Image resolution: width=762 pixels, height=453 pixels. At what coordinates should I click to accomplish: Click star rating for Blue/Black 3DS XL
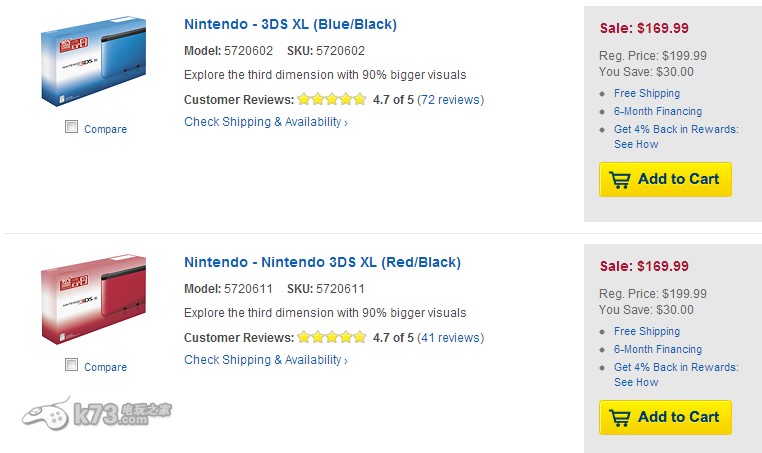332,100
